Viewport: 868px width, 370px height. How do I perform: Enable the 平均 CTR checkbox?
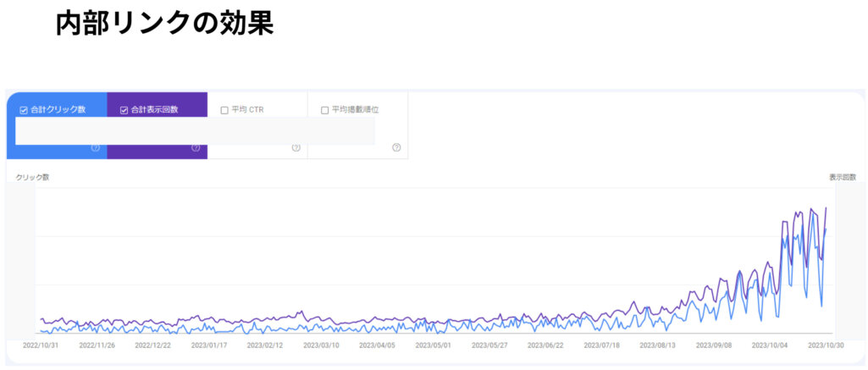224,109
